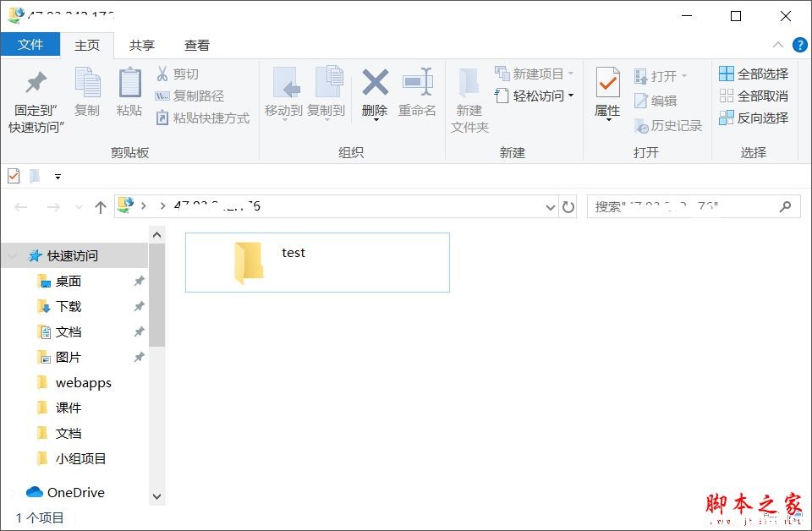This screenshot has width=812, height=531.
Task: Open Delete (删除) dropdown arrow
Action: [376, 120]
